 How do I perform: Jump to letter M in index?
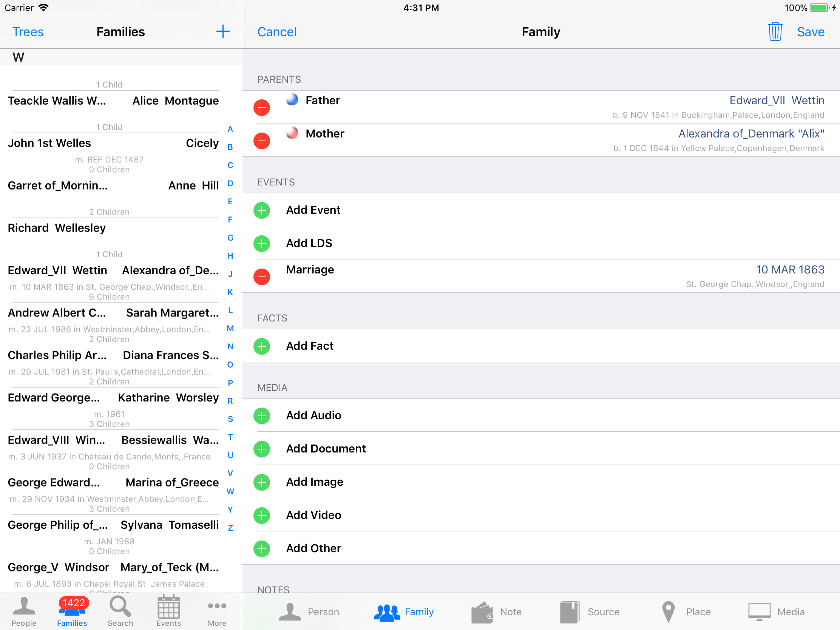[230, 329]
